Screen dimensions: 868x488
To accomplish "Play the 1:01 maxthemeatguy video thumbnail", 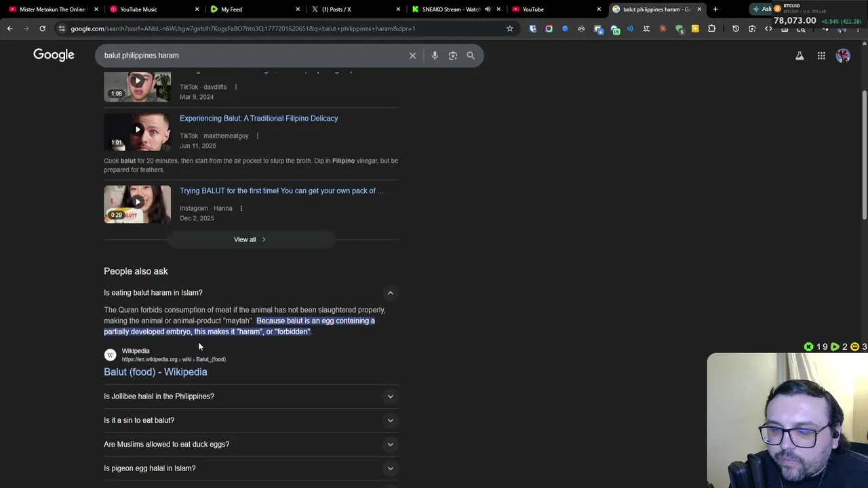I will tap(137, 132).
